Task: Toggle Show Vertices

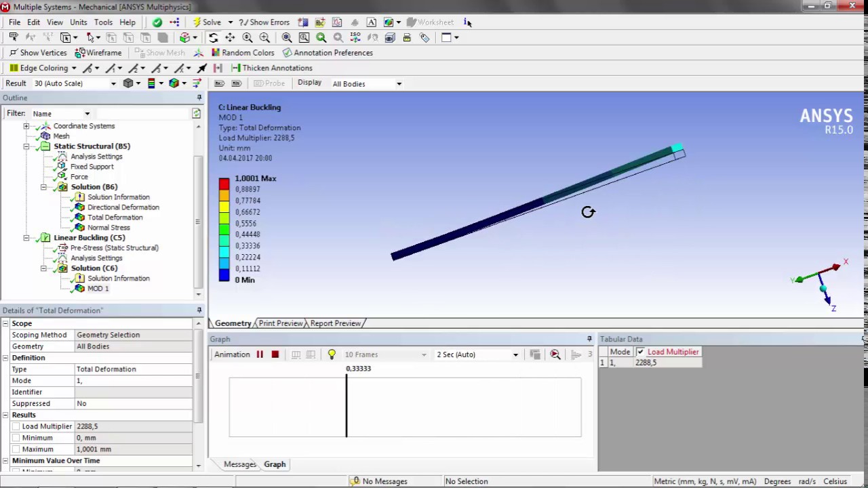Action: pyautogui.click(x=37, y=53)
